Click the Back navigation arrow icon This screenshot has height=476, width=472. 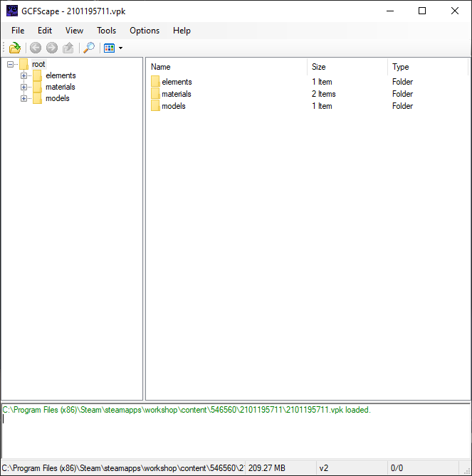point(36,48)
